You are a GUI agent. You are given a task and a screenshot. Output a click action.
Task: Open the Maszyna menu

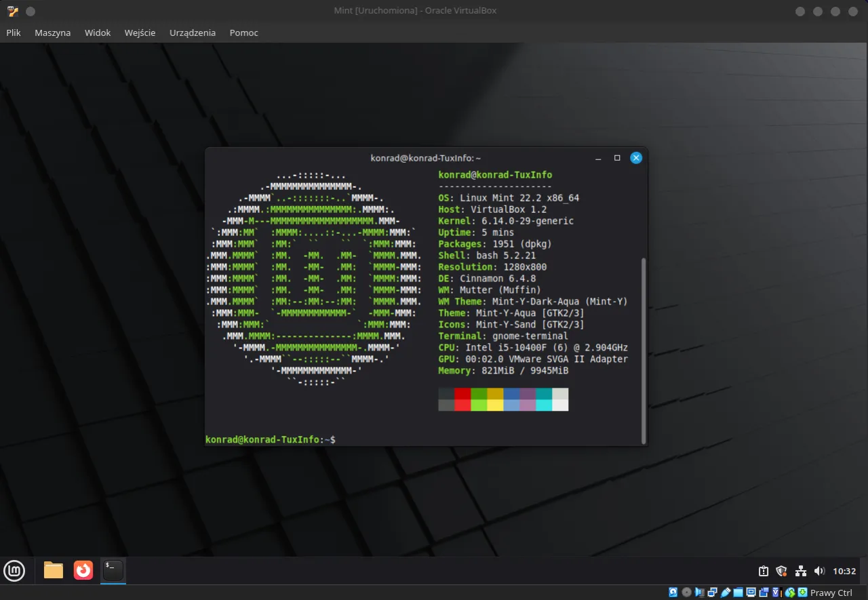pyautogui.click(x=53, y=33)
